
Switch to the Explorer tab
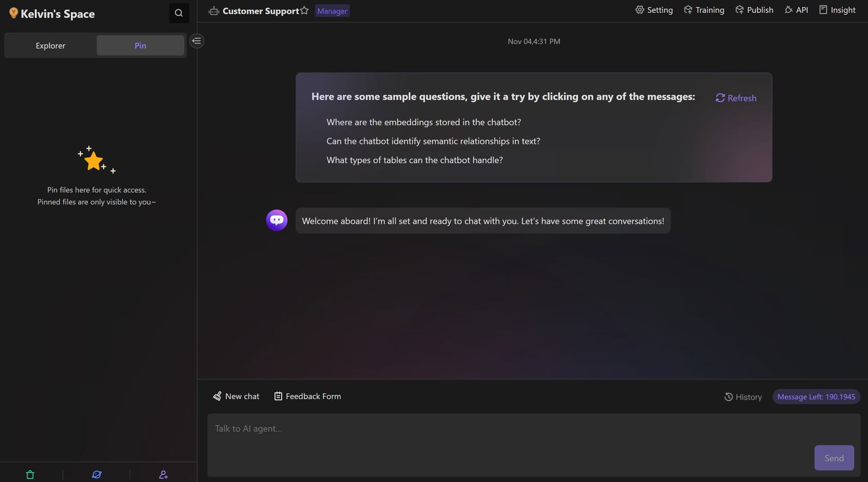[51, 46]
